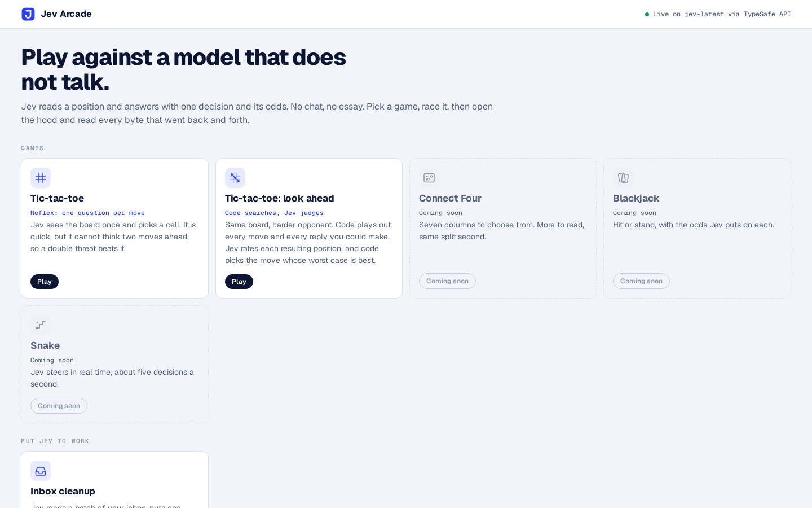Open the Inbox cleanup title

tap(63, 491)
